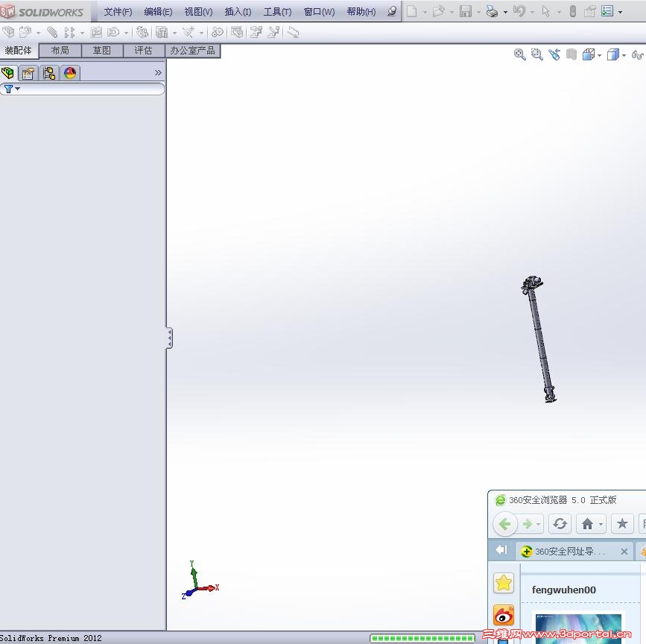Open the Move Component dropdown arrow

point(126,33)
